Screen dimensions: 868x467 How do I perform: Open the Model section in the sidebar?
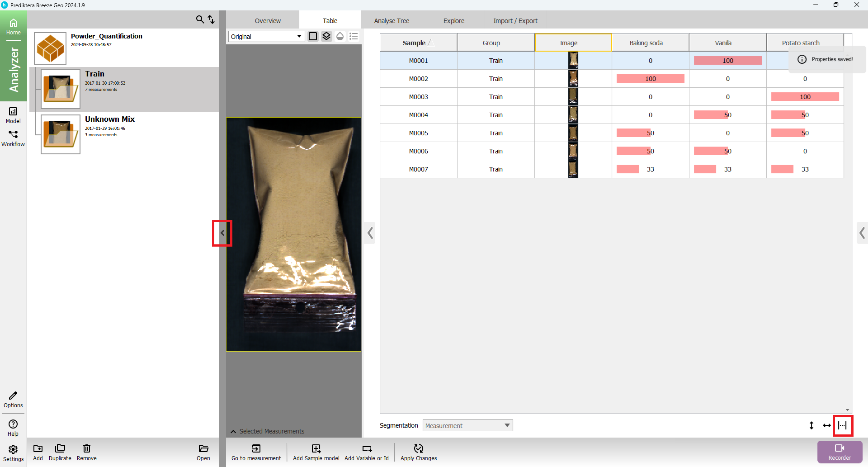pos(13,115)
